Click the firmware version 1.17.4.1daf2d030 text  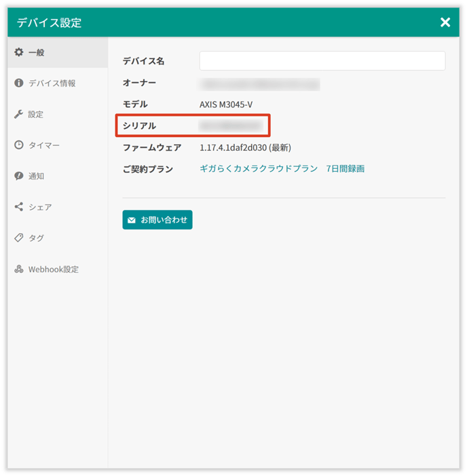[x=233, y=147]
